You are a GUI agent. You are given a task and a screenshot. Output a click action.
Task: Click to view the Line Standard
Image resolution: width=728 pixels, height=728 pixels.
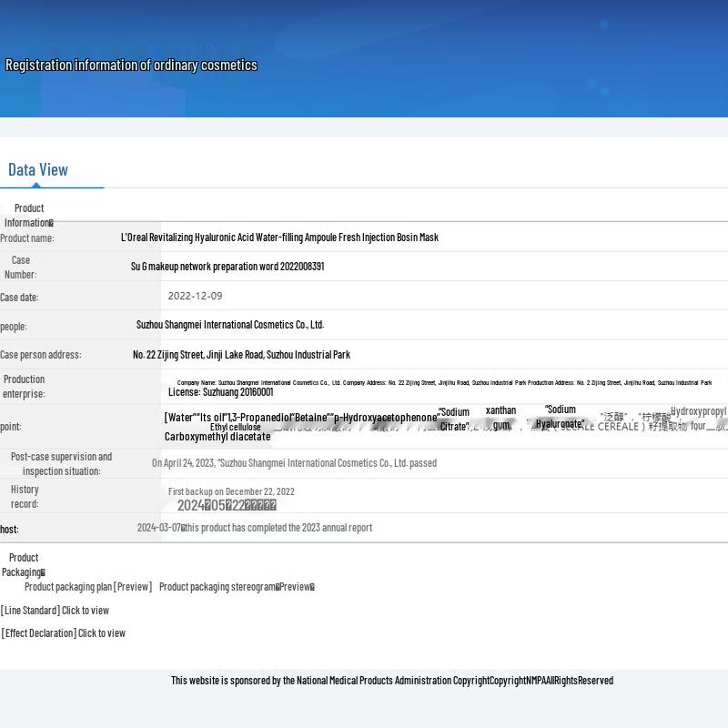click(x=56, y=611)
